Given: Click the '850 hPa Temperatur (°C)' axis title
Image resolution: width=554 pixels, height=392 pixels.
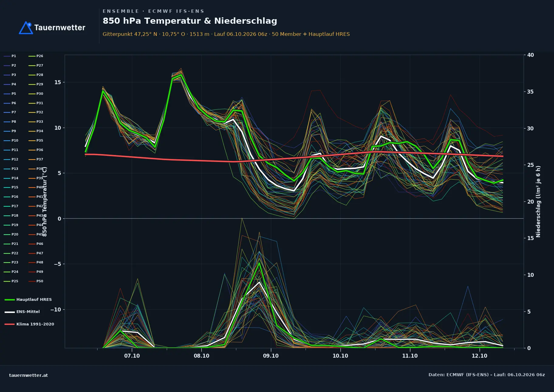Looking at the screenshot, I should (45, 201).
